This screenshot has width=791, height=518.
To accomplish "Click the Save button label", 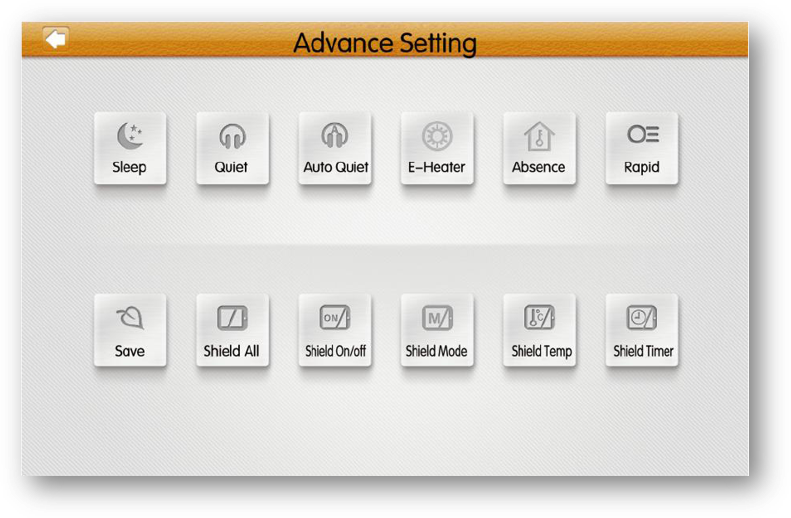I will (x=130, y=351).
